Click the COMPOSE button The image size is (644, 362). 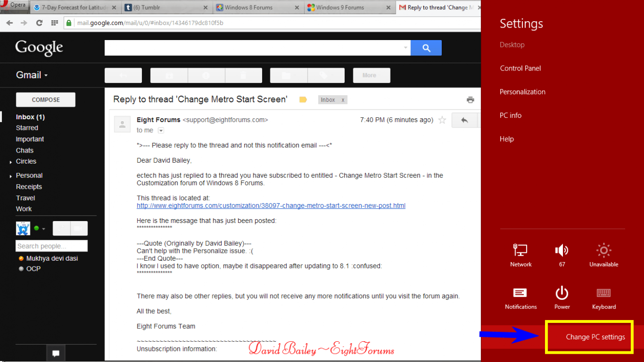pyautogui.click(x=46, y=100)
